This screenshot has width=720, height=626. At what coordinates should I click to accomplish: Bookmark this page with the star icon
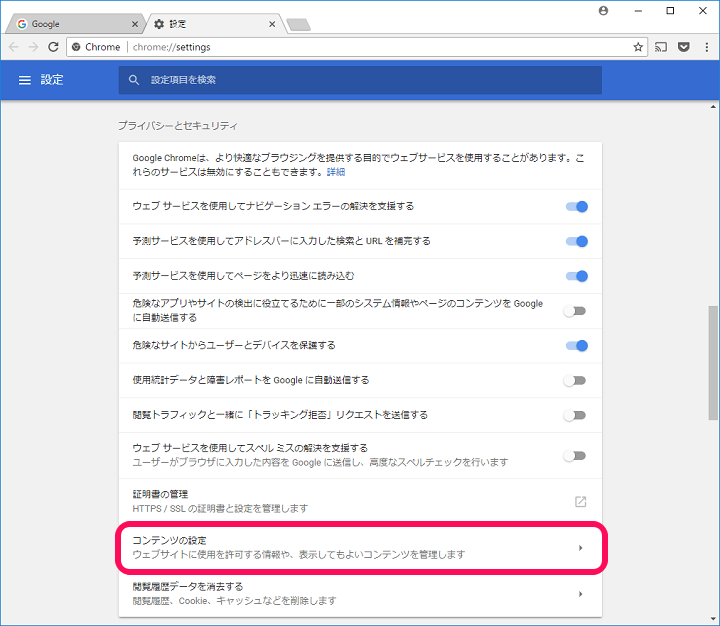pyautogui.click(x=638, y=47)
